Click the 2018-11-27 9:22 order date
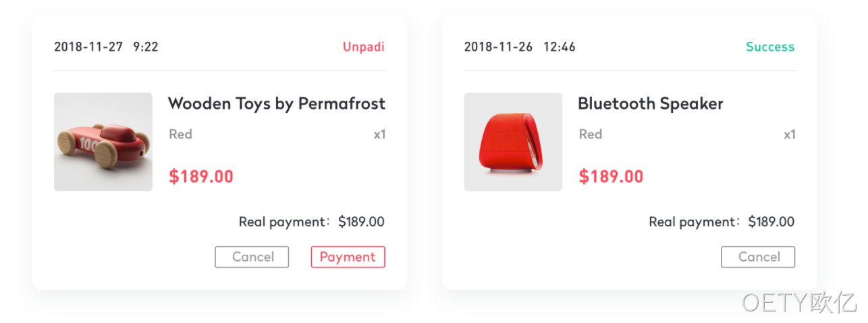Viewport: 868px width, 323px height. 106,47
